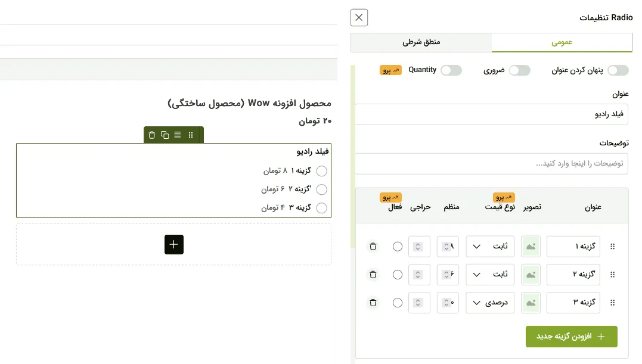This screenshot has height=364, width=642.
Task: Click regular price stepper of گزینه ۱
Action: tap(446, 247)
